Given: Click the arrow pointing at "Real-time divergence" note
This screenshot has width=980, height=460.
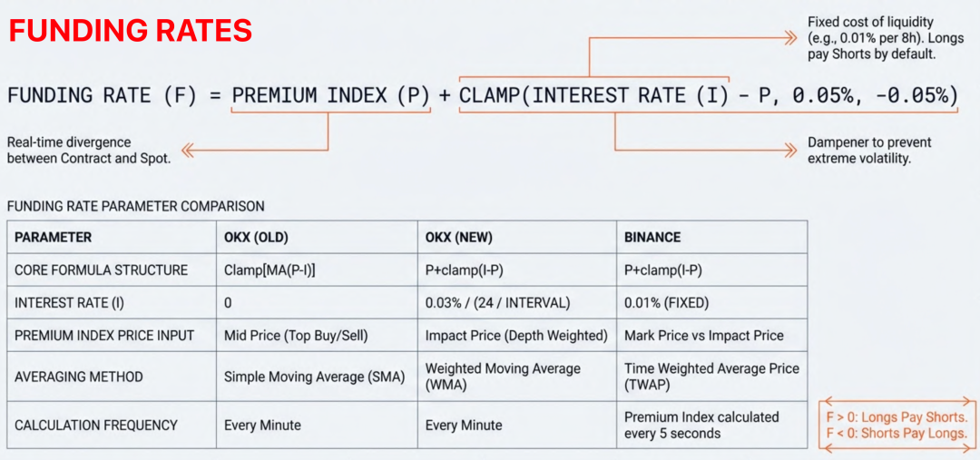Looking at the screenshot, I should (189, 150).
